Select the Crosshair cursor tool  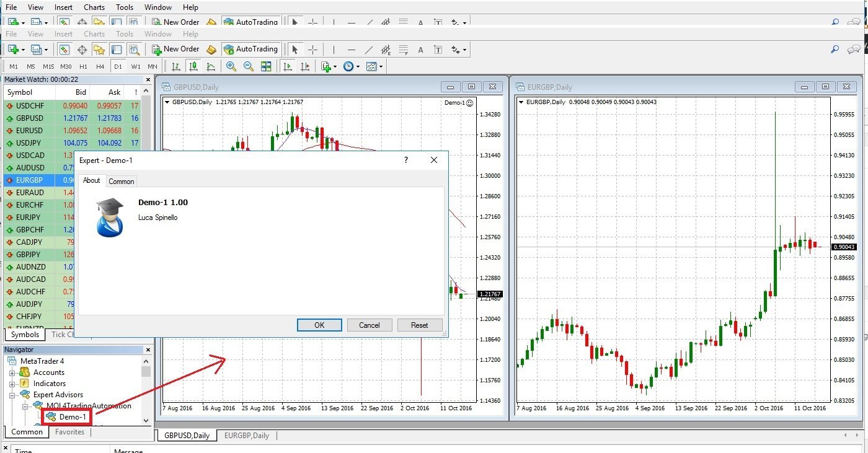(x=313, y=50)
